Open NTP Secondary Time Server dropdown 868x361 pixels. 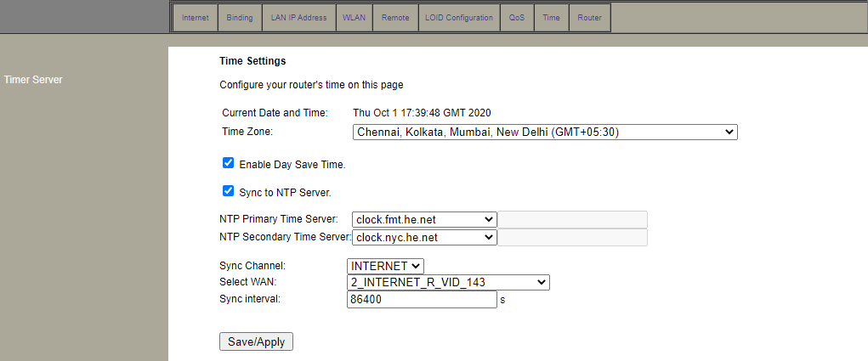point(424,238)
